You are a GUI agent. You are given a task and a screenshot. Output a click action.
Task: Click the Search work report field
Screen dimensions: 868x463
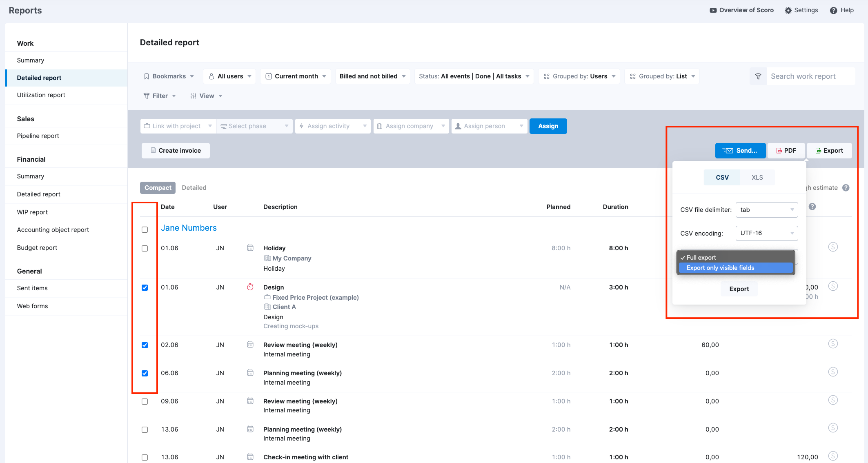point(810,76)
